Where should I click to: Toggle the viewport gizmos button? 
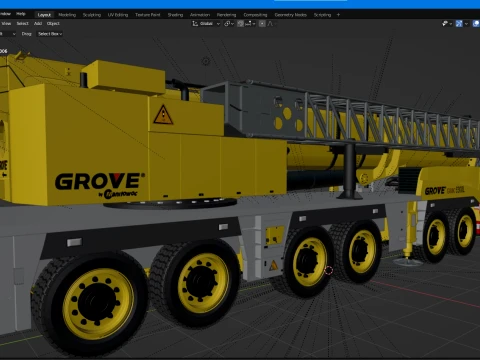[459, 24]
